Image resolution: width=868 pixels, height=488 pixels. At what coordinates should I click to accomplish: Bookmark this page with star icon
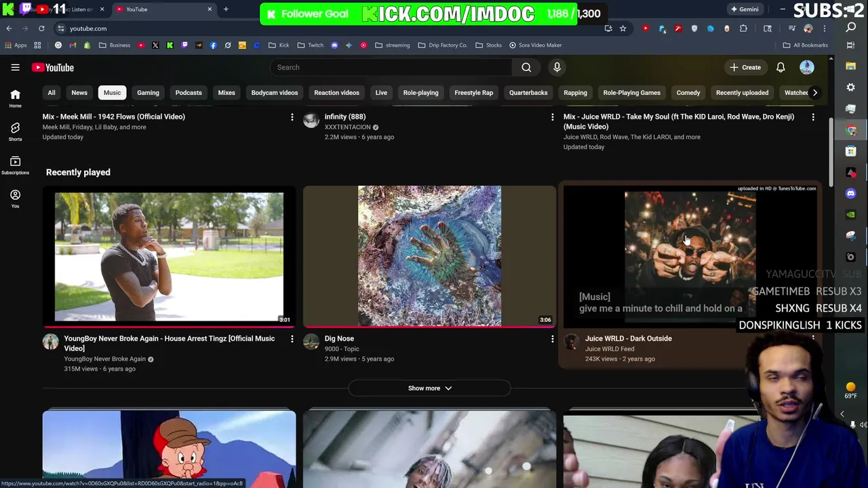[x=623, y=28]
